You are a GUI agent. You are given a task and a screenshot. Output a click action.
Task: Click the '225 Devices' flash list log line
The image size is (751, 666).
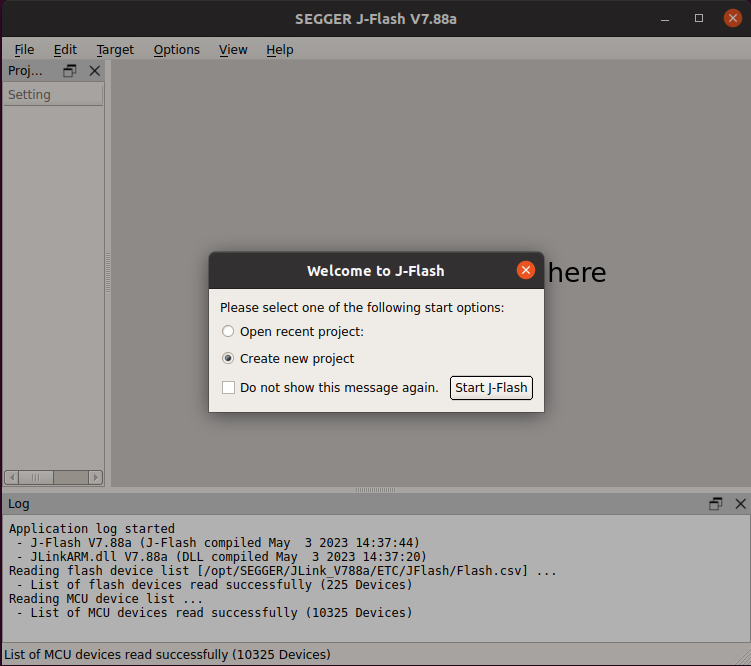(x=214, y=585)
